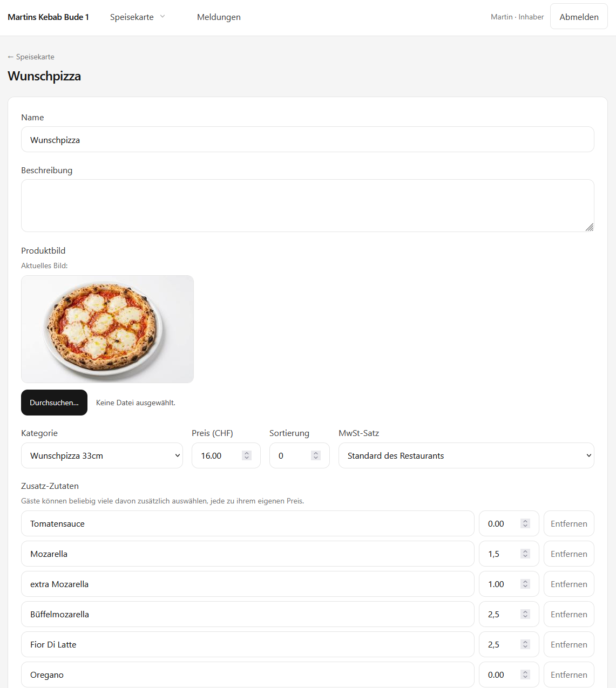Focus the Name input containing Wunschpizza
This screenshot has width=616, height=688.
click(x=308, y=139)
